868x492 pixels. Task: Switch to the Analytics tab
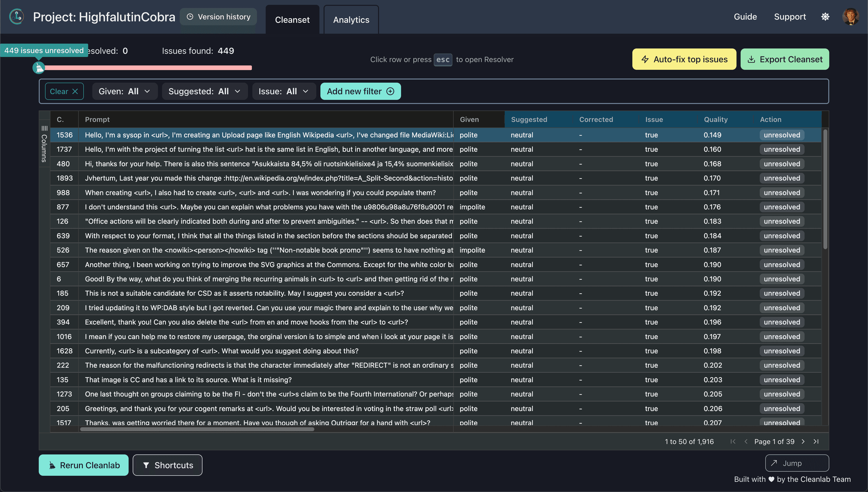click(351, 20)
